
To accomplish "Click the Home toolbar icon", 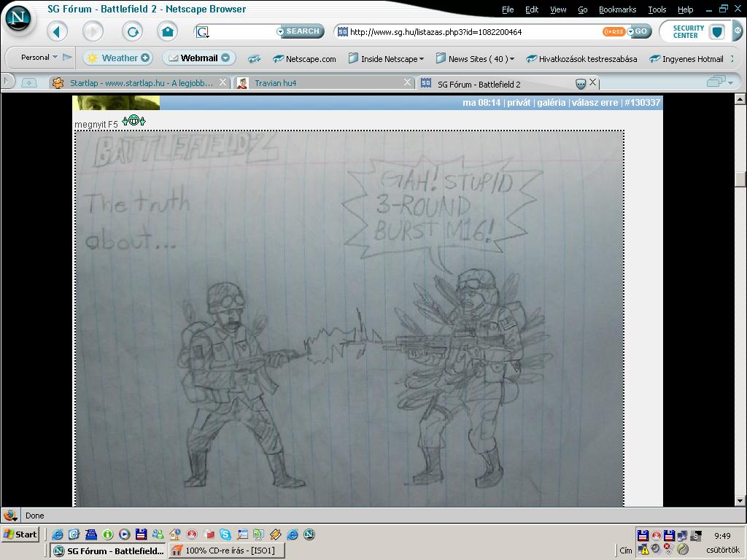I will [167, 31].
